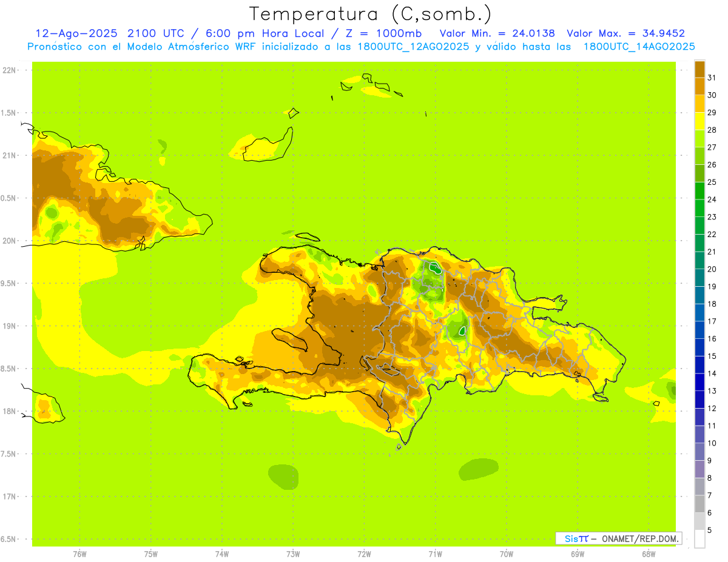The width and height of the screenshot is (728, 562).
Task: Click the legend value '10'
Action: pyautogui.click(x=712, y=444)
